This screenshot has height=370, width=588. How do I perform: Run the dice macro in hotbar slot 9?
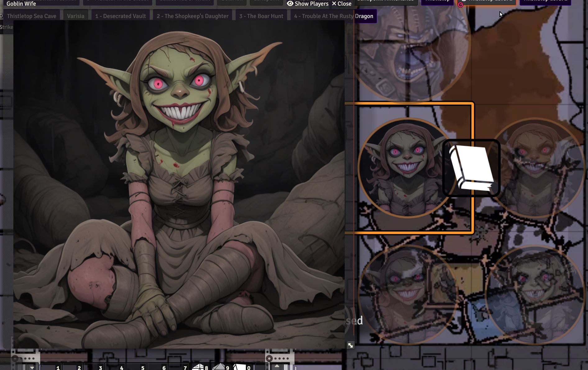221,367
